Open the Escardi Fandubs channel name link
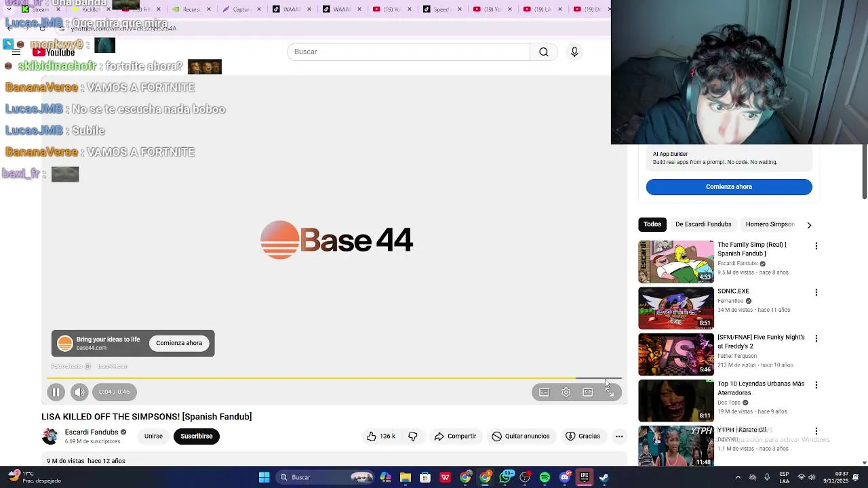The image size is (868, 488). click(92, 432)
